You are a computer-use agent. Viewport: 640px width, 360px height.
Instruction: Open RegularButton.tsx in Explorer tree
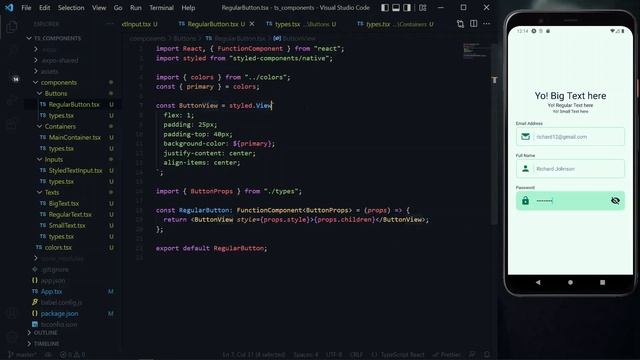[74, 104]
